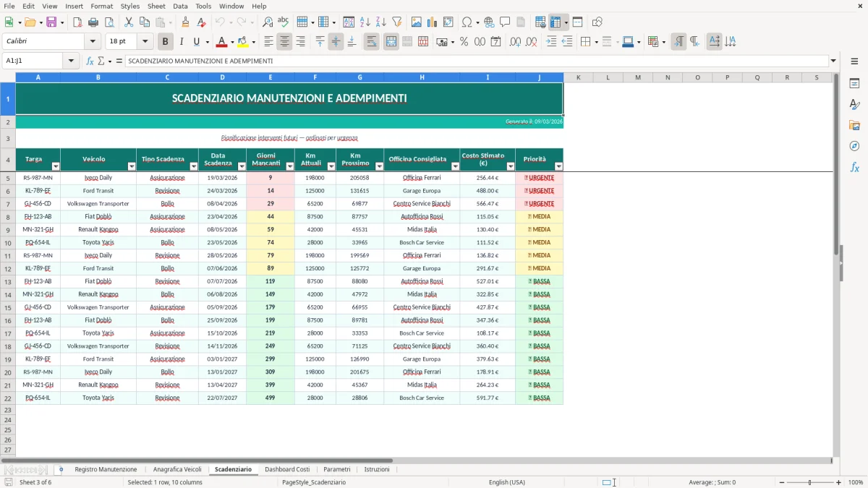Toggle Bold formatting
This screenshot has width=868, height=488.
(x=165, y=42)
